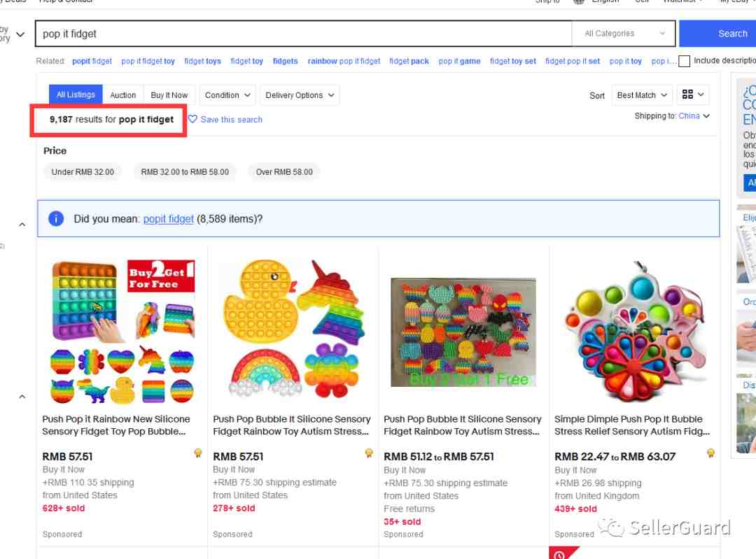Click the top rated badge on RMB 22.47 listing
This screenshot has height=559, width=756.
point(710,453)
